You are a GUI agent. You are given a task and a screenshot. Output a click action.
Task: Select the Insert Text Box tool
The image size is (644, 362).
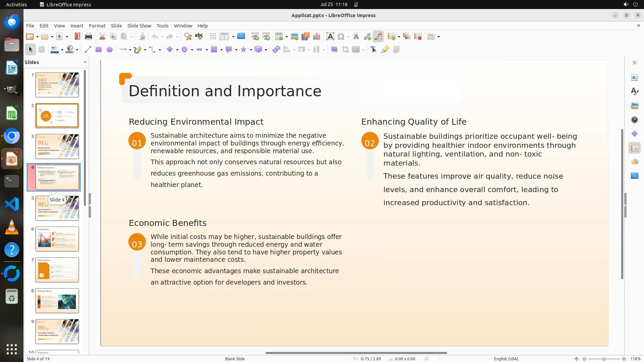pos(330,37)
